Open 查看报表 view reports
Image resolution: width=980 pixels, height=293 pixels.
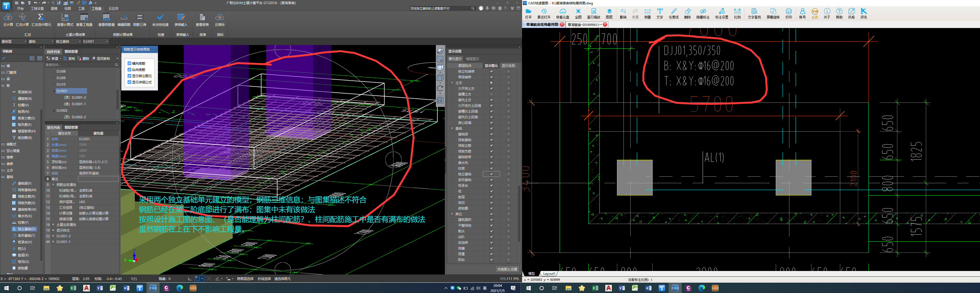point(202,20)
